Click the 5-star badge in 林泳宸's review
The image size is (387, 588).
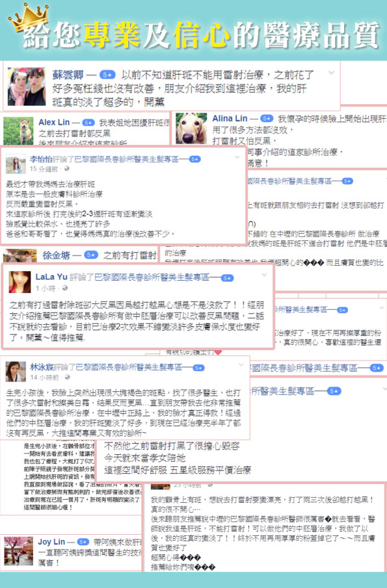pos(198,368)
